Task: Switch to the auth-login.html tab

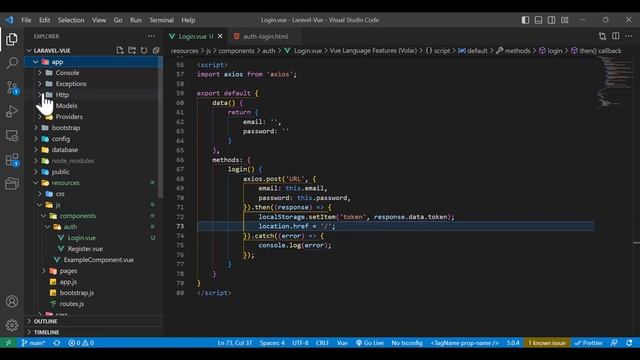Action: pyautogui.click(x=265, y=36)
